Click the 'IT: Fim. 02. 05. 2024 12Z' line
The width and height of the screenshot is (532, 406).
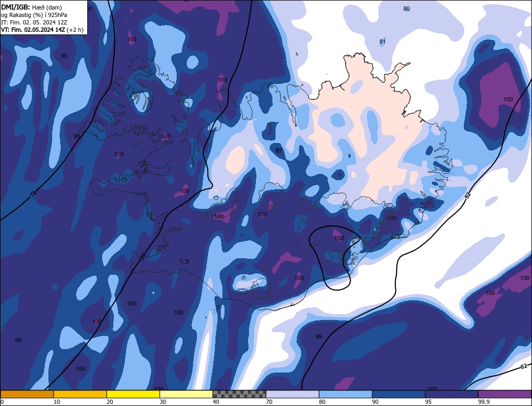point(34,22)
